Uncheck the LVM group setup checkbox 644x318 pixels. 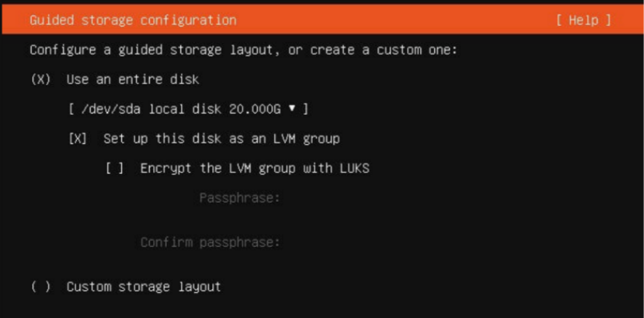78,139
